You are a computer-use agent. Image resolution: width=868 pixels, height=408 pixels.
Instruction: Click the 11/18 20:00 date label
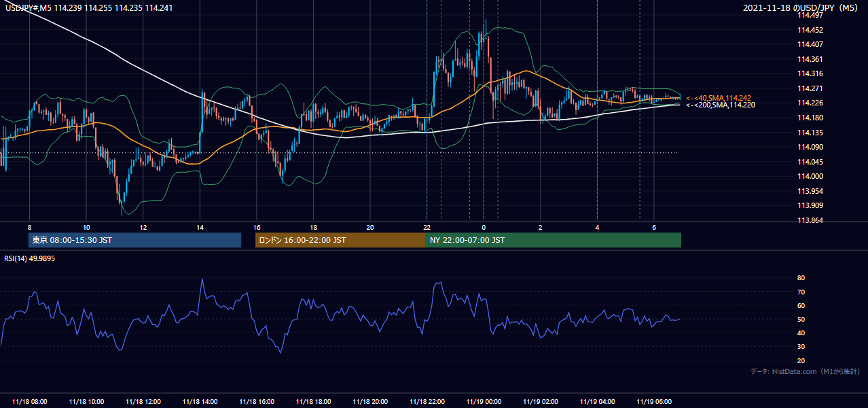click(370, 402)
